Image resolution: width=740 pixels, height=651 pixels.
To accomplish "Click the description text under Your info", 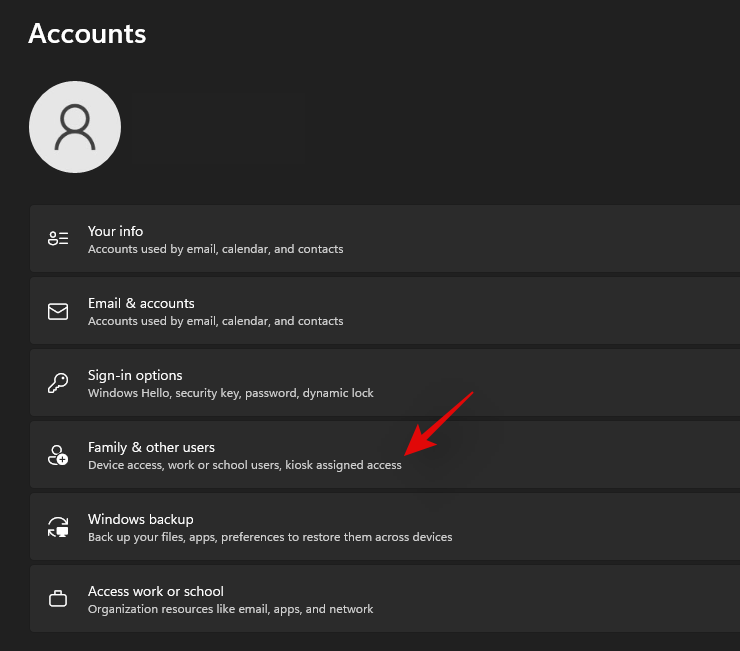I will coord(215,249).
